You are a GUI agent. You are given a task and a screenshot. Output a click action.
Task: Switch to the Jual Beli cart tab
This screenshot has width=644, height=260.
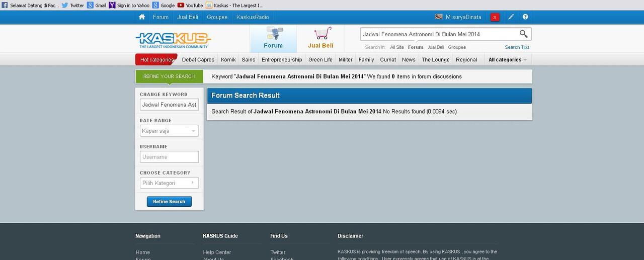pos(320,38)
